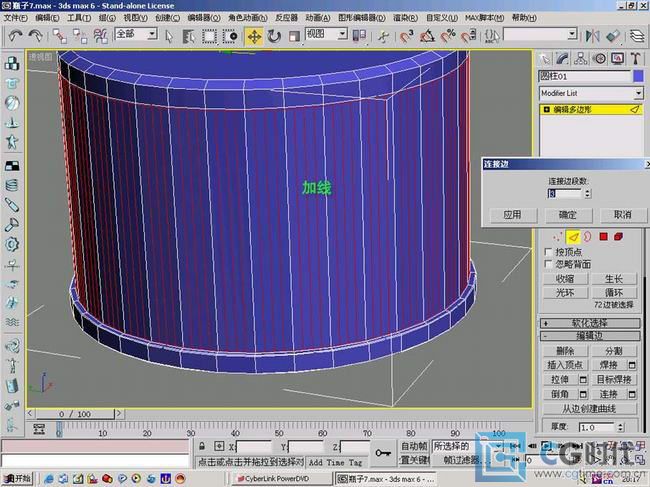Open the 文件(F) menu
Screen dimensions: 650x487
[16, 18]
